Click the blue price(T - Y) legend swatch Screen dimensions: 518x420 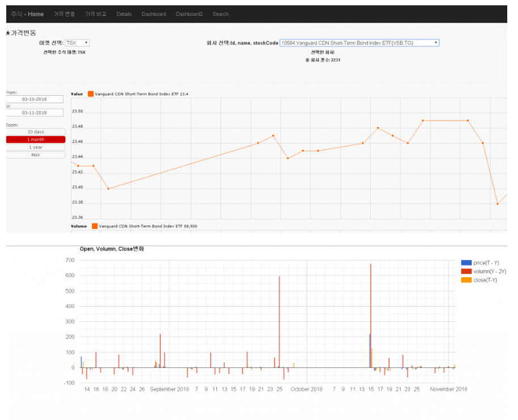(x=466, y=262)
